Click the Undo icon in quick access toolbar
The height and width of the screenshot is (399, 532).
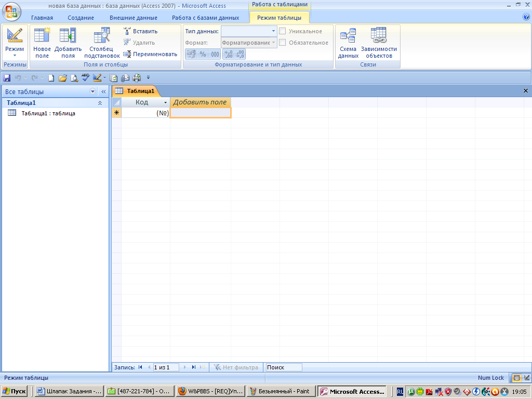coord(18,78)
